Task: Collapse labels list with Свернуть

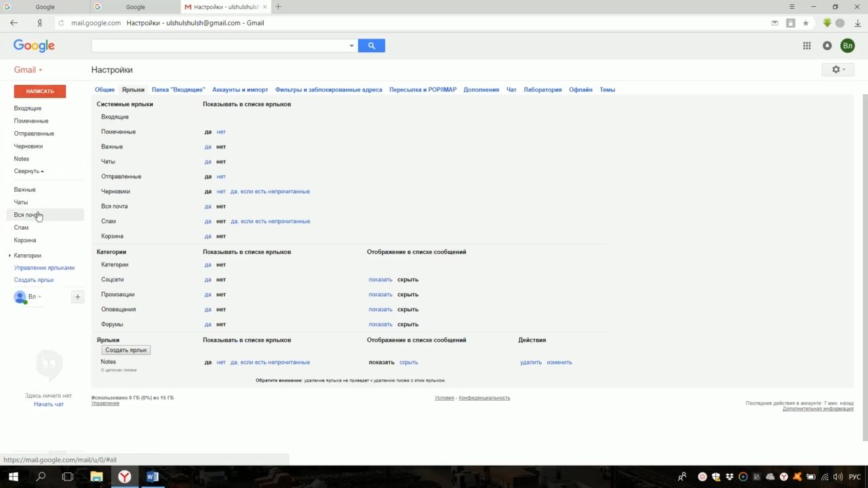Action: coord(28,171)
